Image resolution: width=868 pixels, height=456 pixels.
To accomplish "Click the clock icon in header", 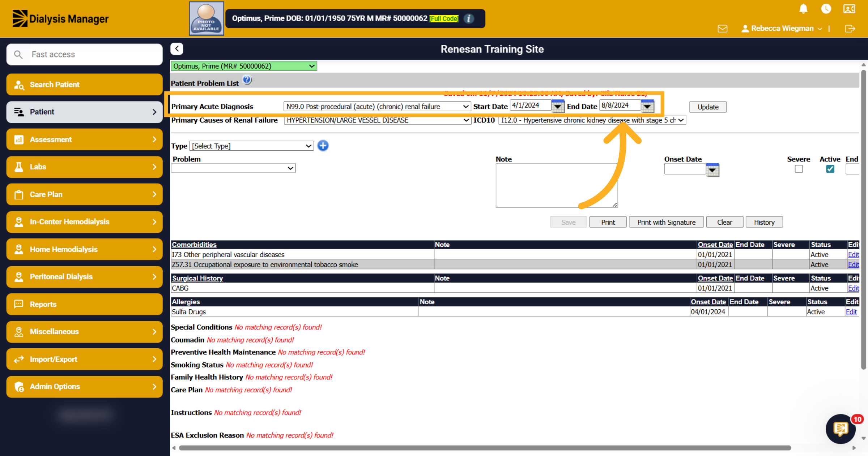I will click(x=826, y=9).
